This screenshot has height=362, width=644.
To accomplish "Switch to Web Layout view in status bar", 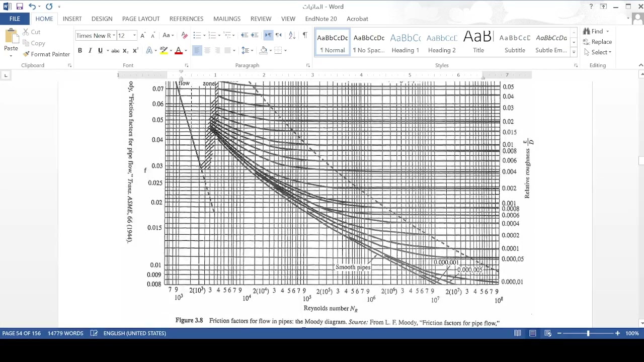I will [548, 333].
